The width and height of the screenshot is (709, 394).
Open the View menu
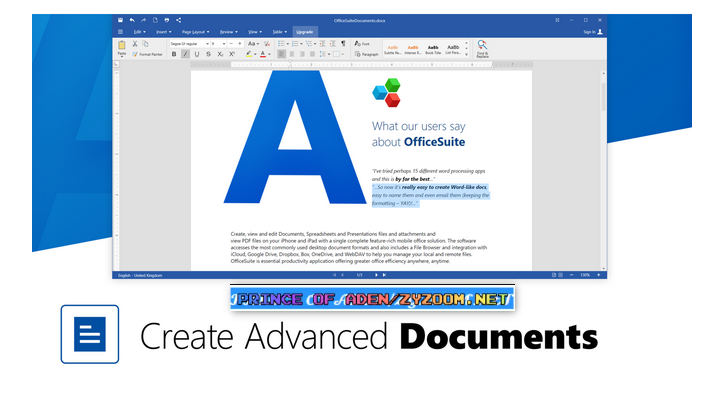pyautogui.click(x=255, y=32)
